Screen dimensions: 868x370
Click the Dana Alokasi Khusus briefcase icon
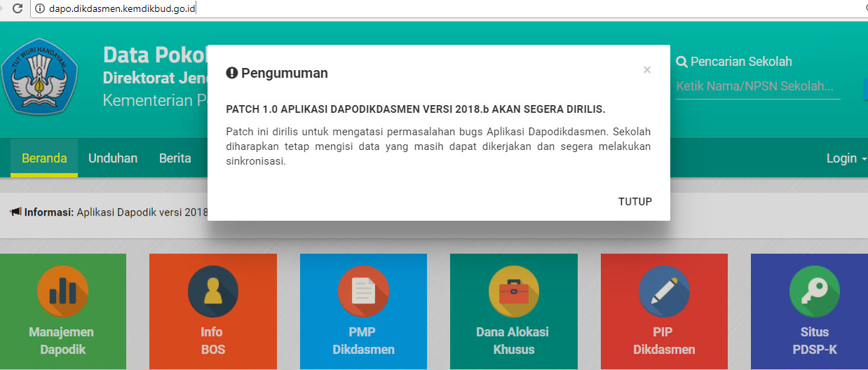click(513, 292)
